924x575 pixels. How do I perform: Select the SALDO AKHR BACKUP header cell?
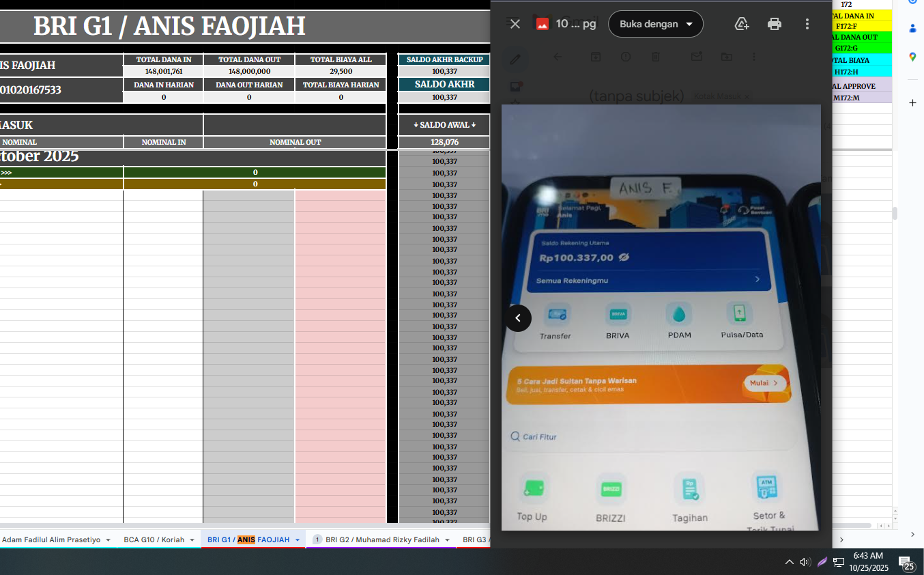444,59
